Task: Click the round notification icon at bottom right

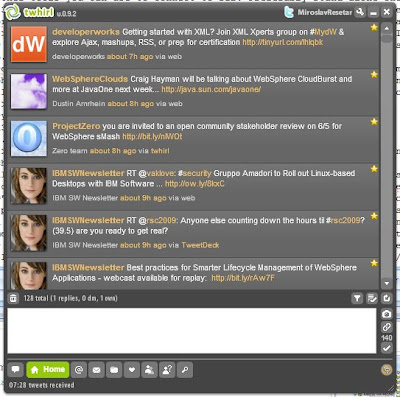Action: point(386,369)
